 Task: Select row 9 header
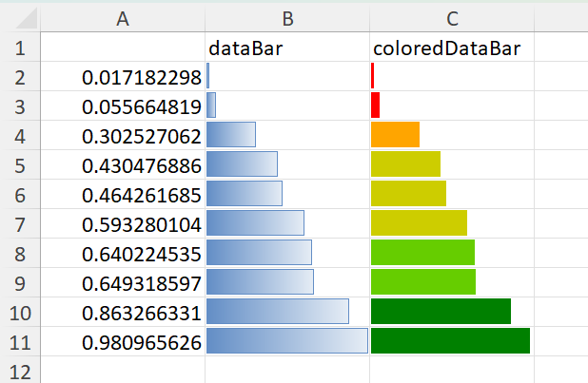(x=20, y=282)
